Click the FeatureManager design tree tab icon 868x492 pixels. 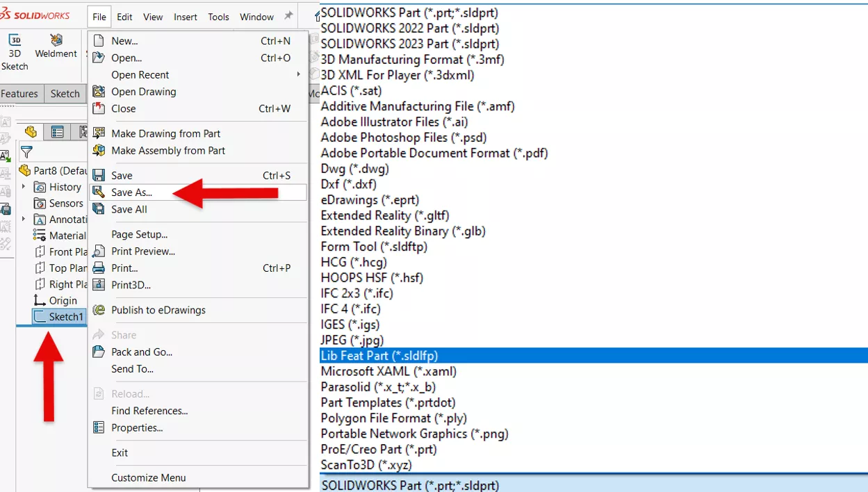point(31,132)
